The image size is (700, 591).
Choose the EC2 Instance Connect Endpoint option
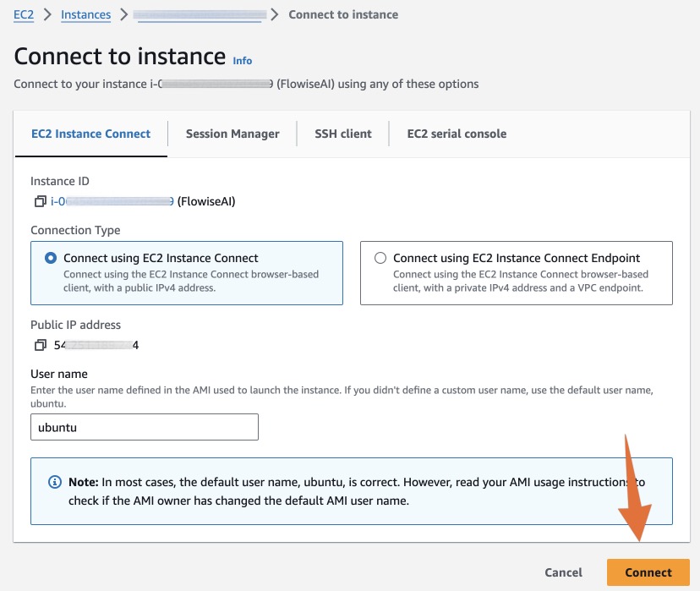tap(380, 258)
